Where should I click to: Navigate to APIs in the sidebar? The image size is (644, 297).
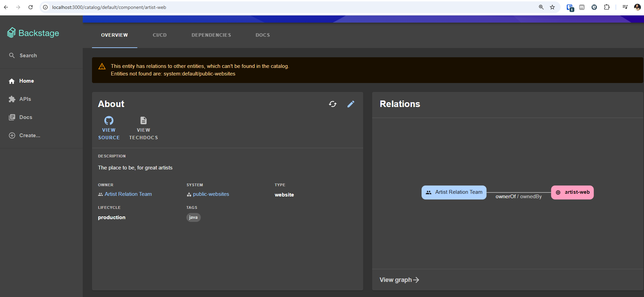(x=25, y=99)
